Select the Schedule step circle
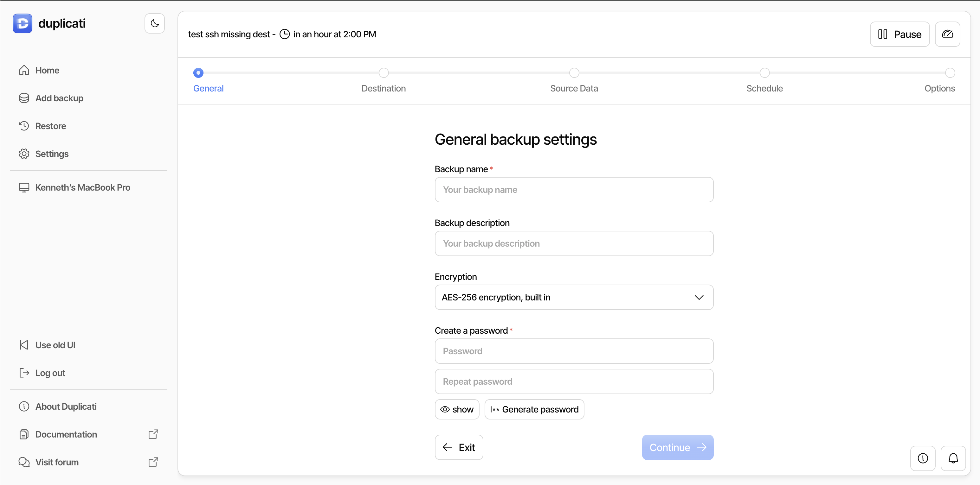The width and height of the screenshot is (980, 485). coord(764,72)
